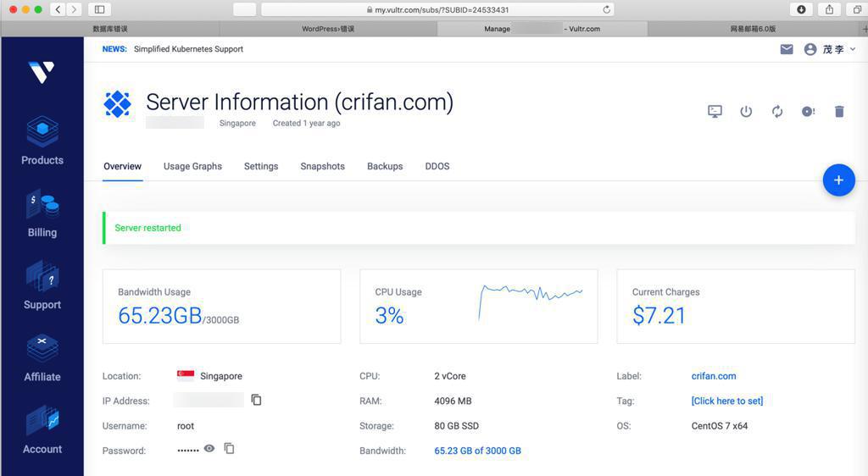Open the Support section
This screenshot has width=868, height=476.
tap(42, 285)
